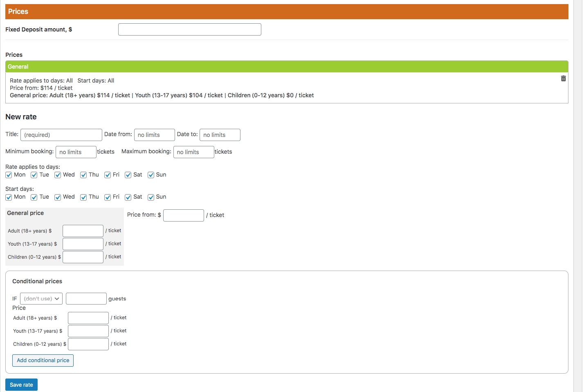Focus the Fixed Deposit amount field
The width and height of the screenshot is (584, 392).
tap(189, 29)
